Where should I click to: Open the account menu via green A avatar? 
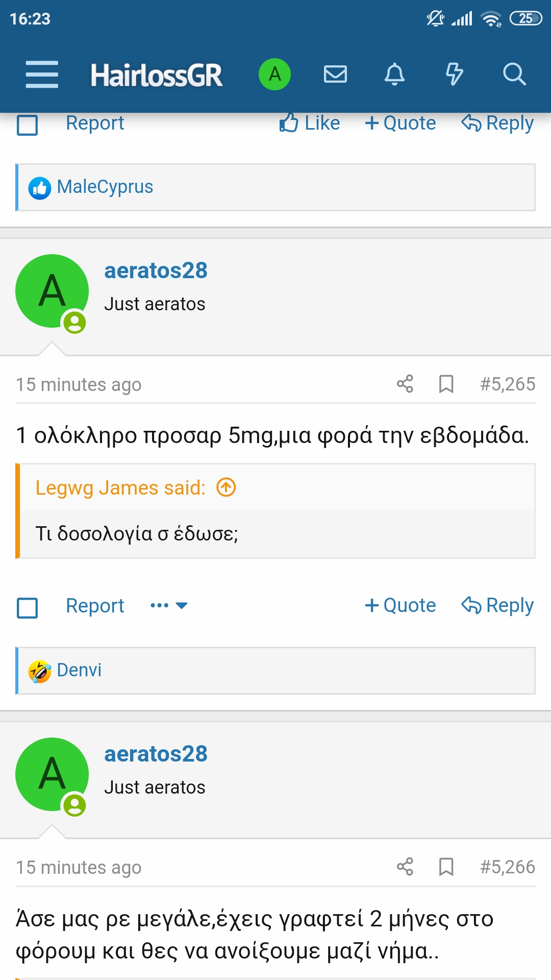274,75
